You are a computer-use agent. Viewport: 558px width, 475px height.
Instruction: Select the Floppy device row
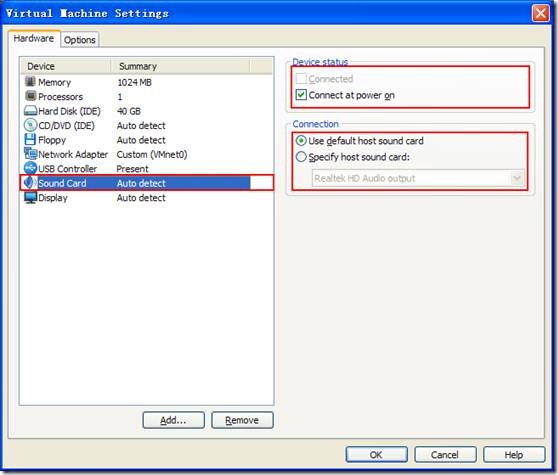[147, 140]
